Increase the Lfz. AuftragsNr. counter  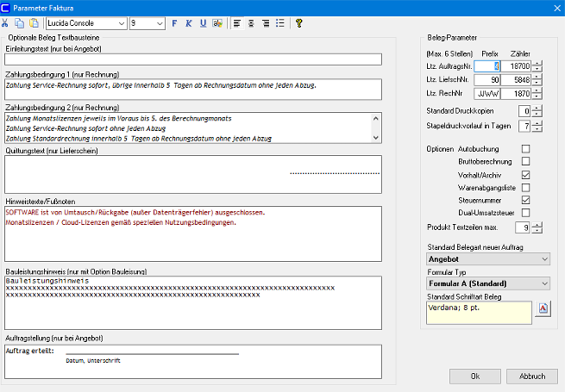(537, 64)
